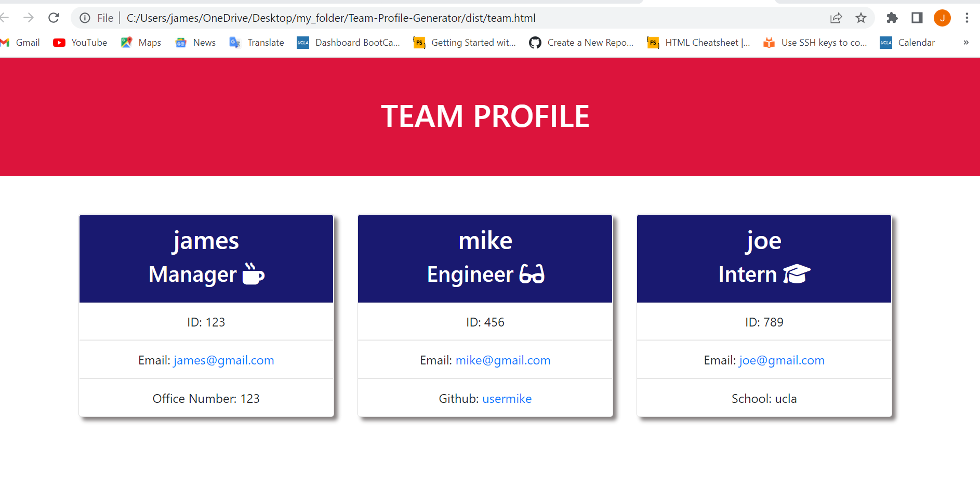The image size is (980, 497).
Task: Open the Google Translate bookmark
Action: pyautogui.click(x=256, y=43)
